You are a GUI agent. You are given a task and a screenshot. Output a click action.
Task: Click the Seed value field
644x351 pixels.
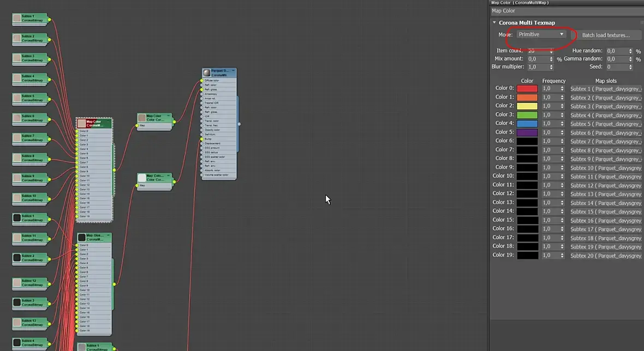617,67
